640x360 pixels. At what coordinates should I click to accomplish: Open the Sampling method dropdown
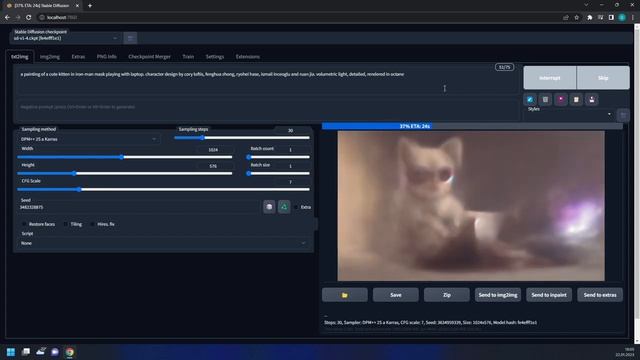coord(88,139)
